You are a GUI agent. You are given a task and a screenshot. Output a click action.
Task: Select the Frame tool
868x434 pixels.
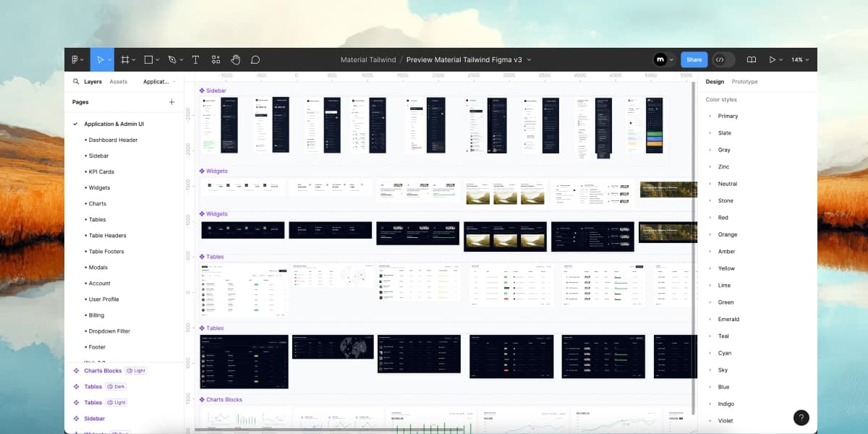pos(124,59)
